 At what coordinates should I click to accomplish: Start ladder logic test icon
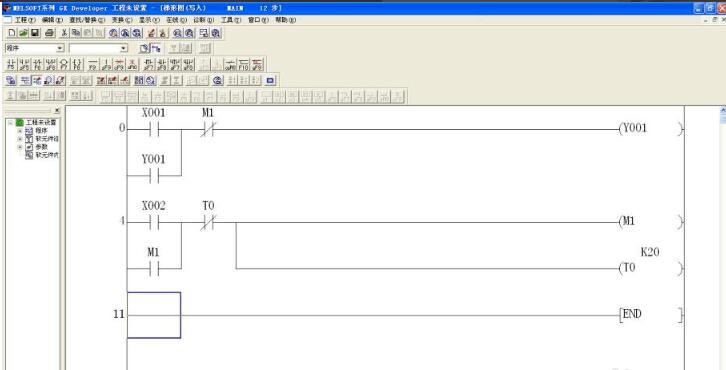[270, 80]
